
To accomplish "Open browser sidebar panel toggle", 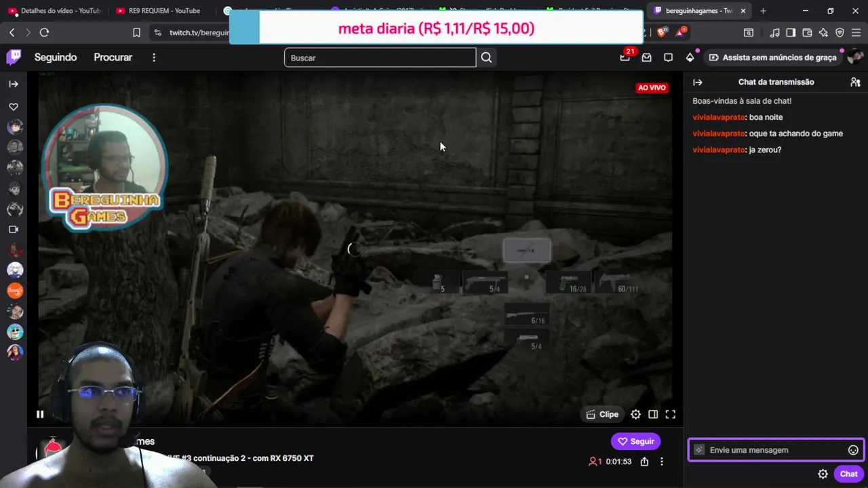I will click(x=791, y=33).
